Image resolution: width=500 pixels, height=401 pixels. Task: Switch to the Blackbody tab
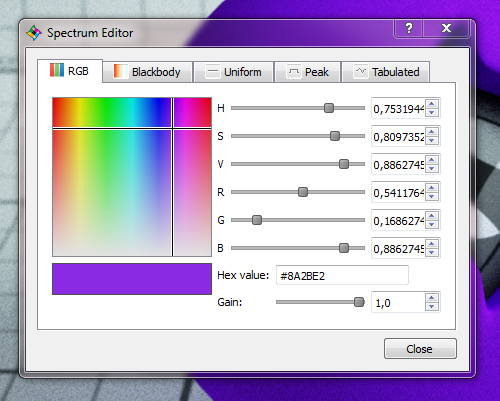[148, 72]
